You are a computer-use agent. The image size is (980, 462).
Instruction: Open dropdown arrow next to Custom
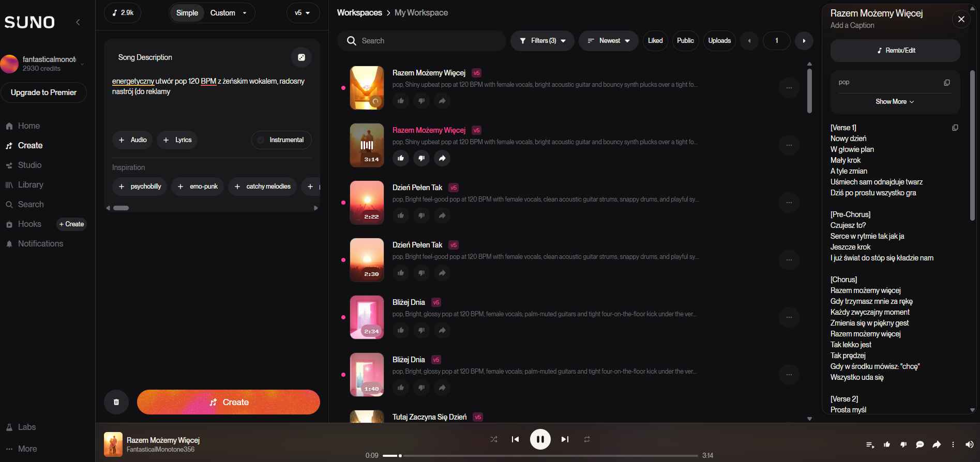(245, 13)
